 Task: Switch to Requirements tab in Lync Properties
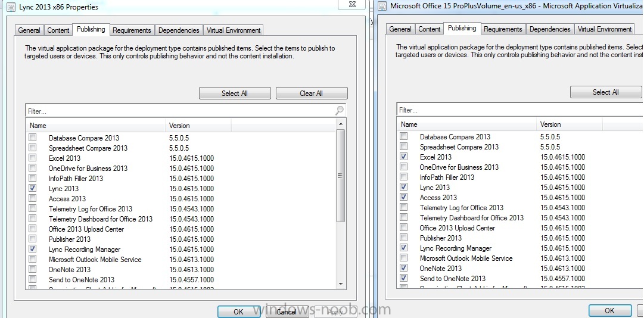pyautogui.click(x=132, y=30)
